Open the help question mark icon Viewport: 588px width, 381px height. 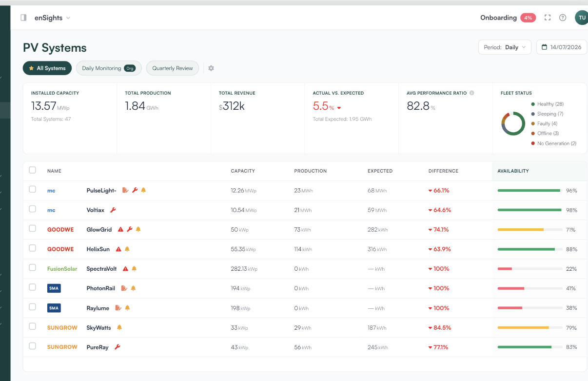(x=563, y=18)
